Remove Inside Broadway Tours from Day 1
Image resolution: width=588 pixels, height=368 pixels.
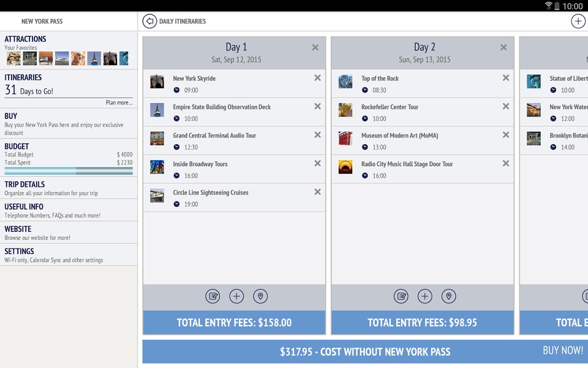click(318, 163)
